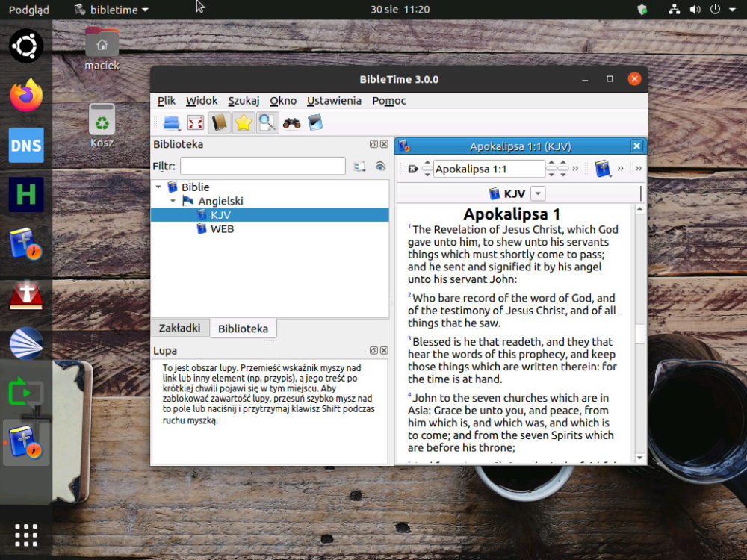
Task: Click the verse up arrow
Action: click(563, 164)
